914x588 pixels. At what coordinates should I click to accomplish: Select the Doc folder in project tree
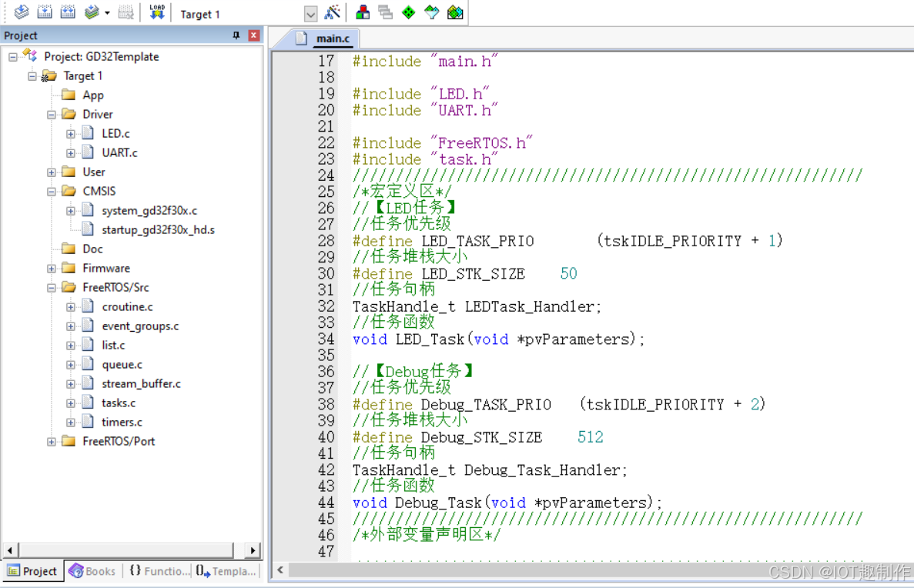point(92,249)
